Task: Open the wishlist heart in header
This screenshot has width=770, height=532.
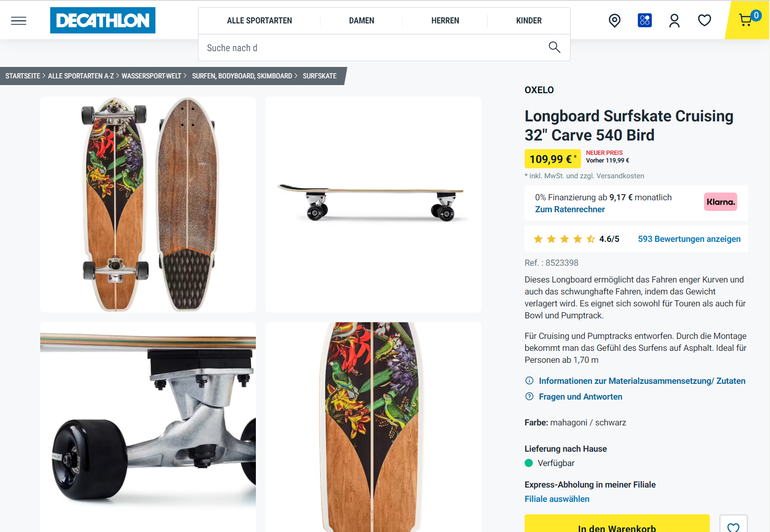Action: [704, 21]
